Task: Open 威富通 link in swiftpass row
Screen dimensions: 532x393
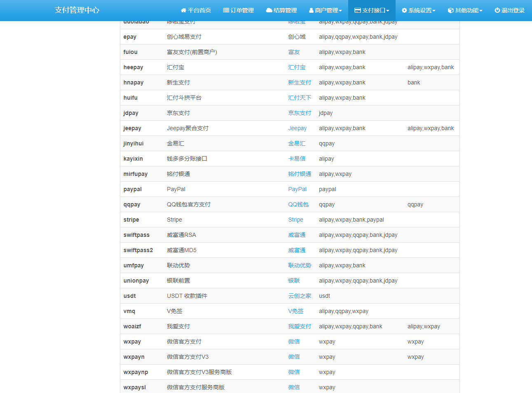Action: [297, 235]
